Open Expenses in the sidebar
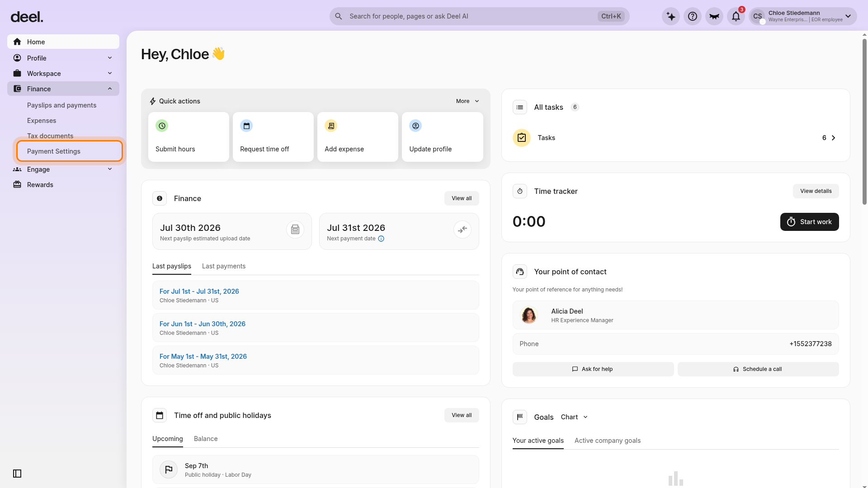The width and height of the screenshot is (868, 488). pos(42,121)
